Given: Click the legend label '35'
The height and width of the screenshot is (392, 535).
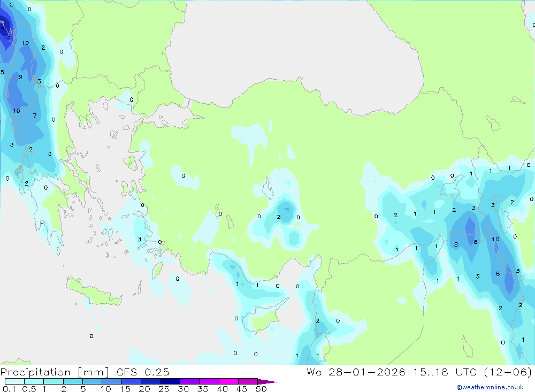Looking at the screenshot, I should 203,389.
